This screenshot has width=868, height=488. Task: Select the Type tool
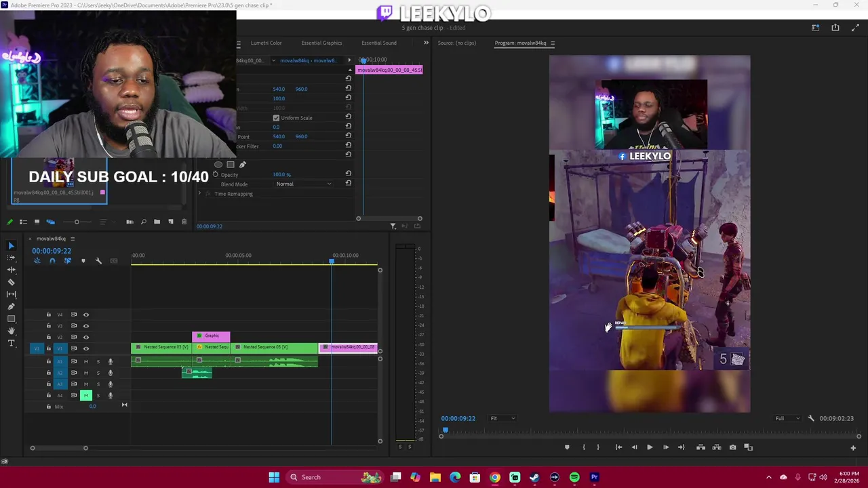point(11,343)
